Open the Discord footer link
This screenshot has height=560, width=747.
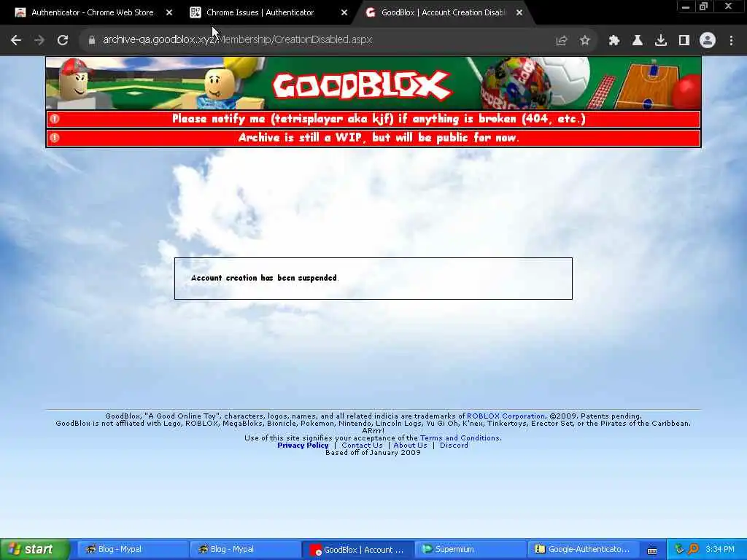coord(454,446)
